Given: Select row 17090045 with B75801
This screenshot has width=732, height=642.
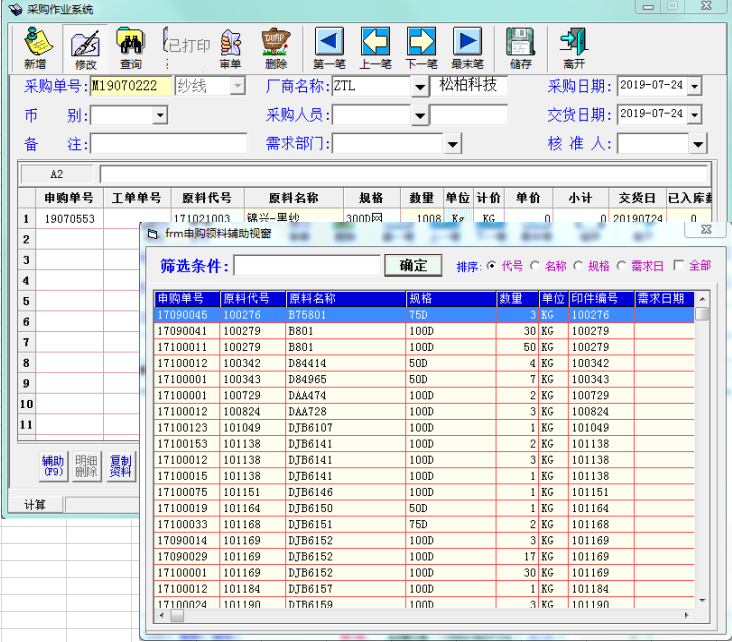Looking at the screenshot, I should pyautogui.click(x=424, y=315).
